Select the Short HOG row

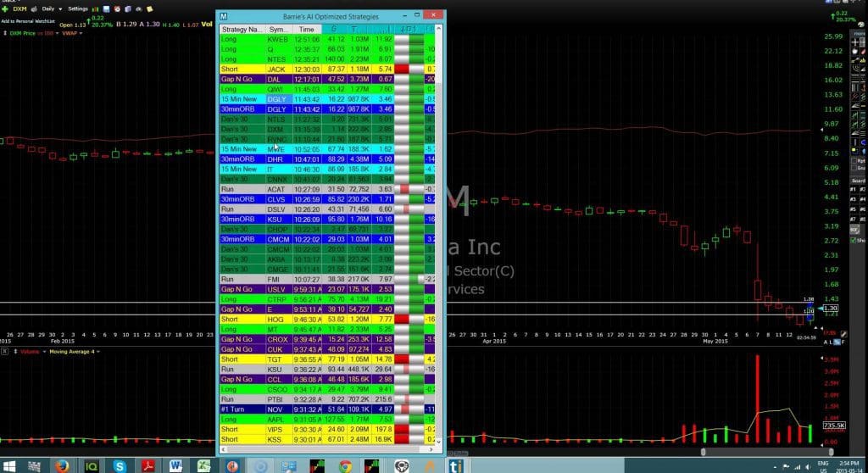(x=327, y=319)
